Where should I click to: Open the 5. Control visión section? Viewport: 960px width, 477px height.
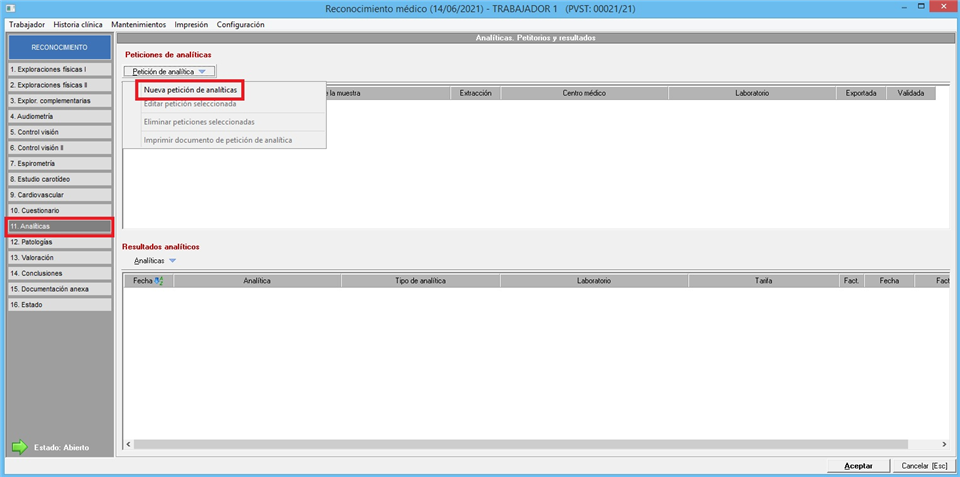click(x=59, y=132)
